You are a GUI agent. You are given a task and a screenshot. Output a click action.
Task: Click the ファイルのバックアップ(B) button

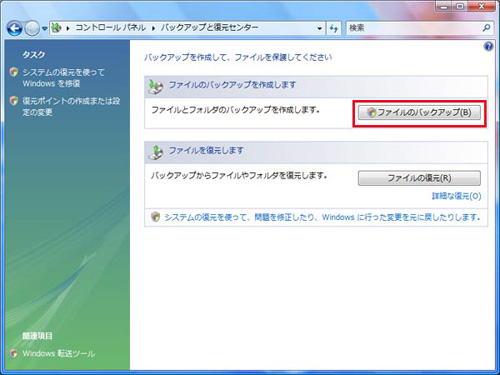click(419, 113)
